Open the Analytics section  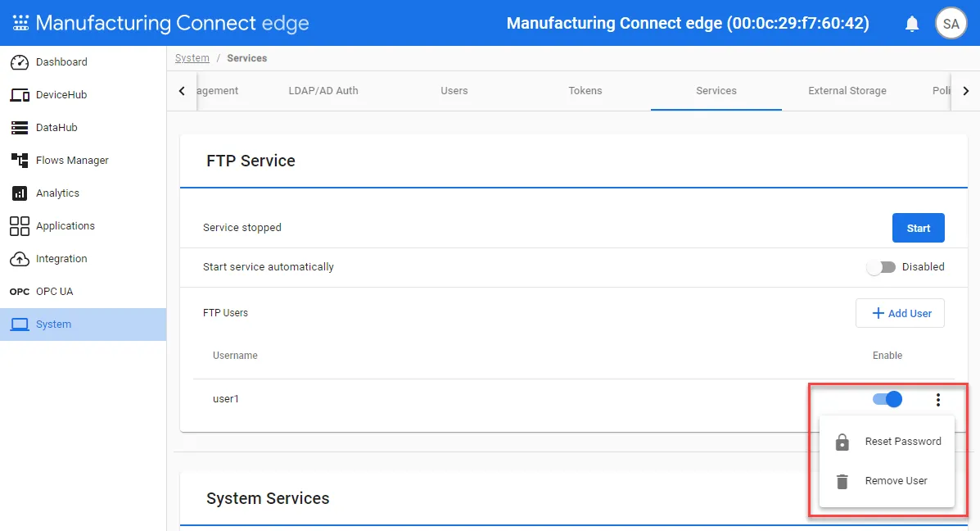[84, 193]
